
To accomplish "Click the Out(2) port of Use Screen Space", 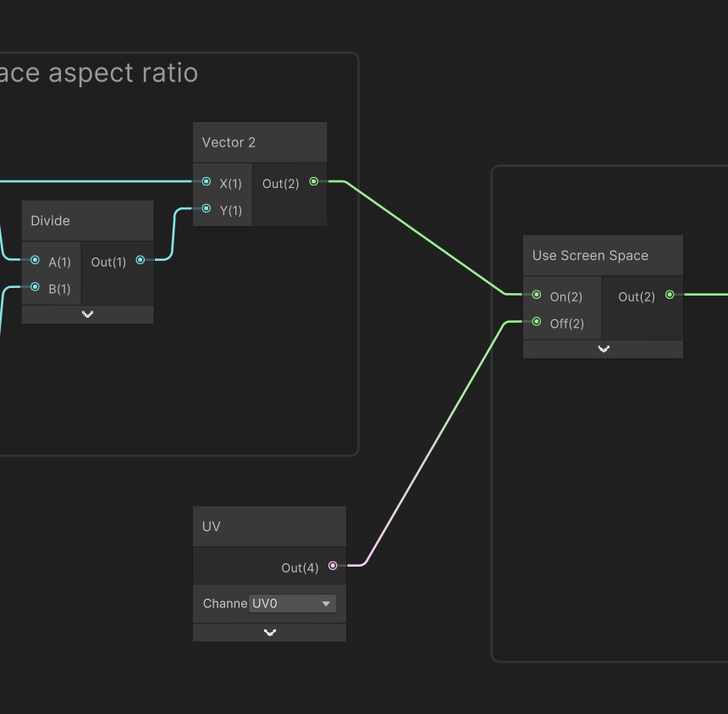I will pyautogui.click(x=670, y=295).
